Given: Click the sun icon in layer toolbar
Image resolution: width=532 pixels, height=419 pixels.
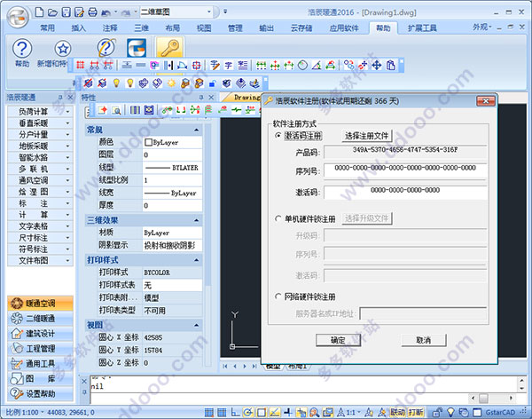Looking at the screenshot, I should point(171,83).
